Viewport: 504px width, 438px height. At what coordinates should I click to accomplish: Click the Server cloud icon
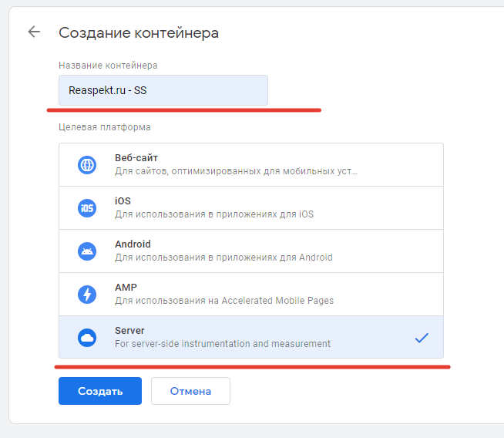click(x=87, y=338)
